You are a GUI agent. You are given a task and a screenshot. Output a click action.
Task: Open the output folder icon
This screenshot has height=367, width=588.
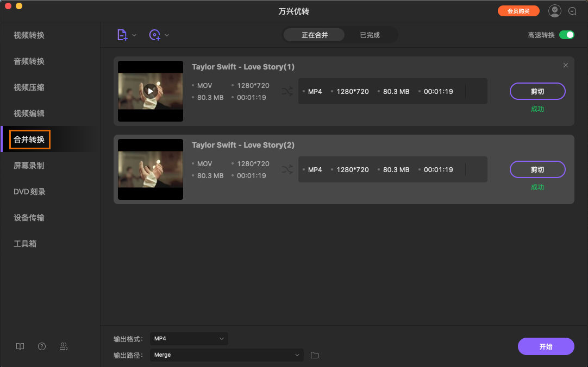click(x=315, y=355)
